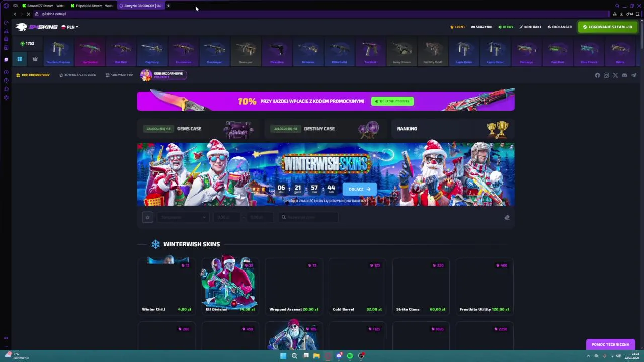Image resolution: width=644 pixels, height=362 pixels.
Task: Click the taskbar clock and date
Action: tap(632, 356)
